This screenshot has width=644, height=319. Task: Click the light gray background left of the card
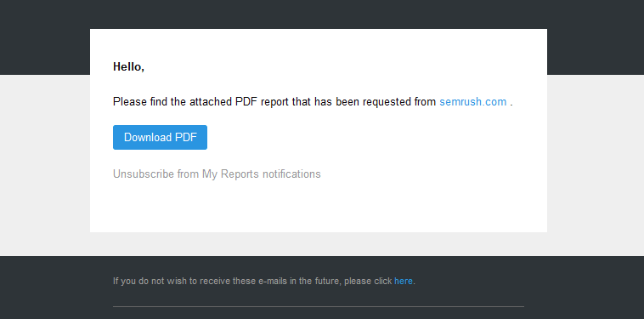45,164
